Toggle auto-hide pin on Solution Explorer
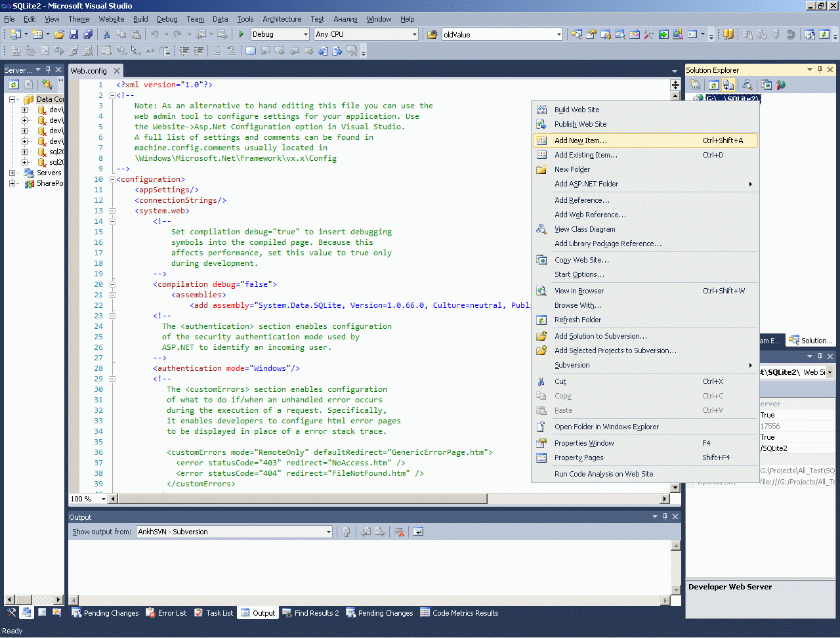 [820, 70]
